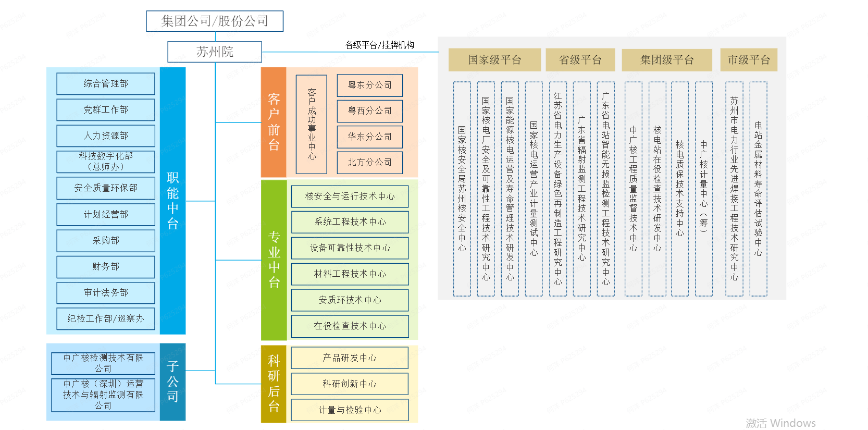Click the 中广核检测技术有限公司 box
This screenshot has height=430, width=868.
pos(103,363)
